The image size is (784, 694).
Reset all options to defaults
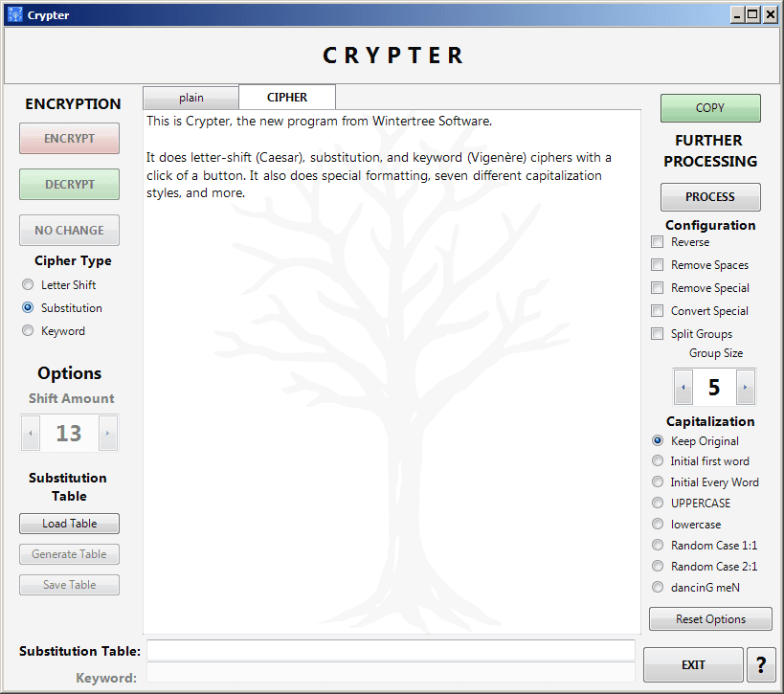click(709, 618)
